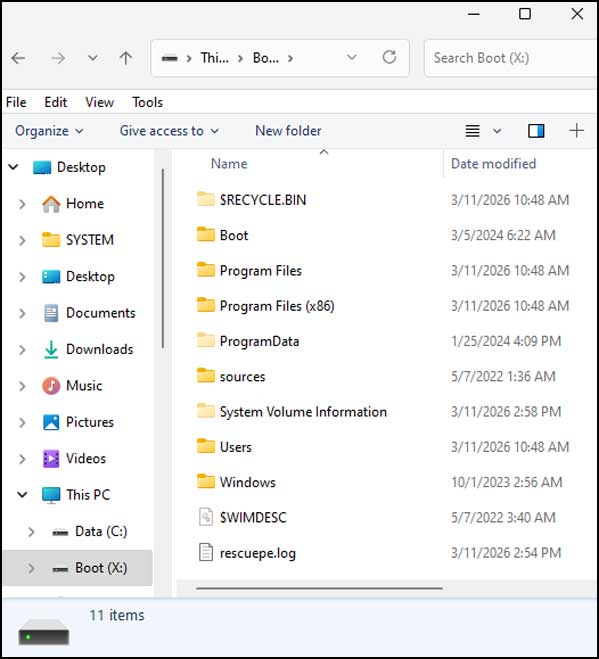Select Music in navigation pane
This screenshot has height=659, width=599.
click(84, 385)
